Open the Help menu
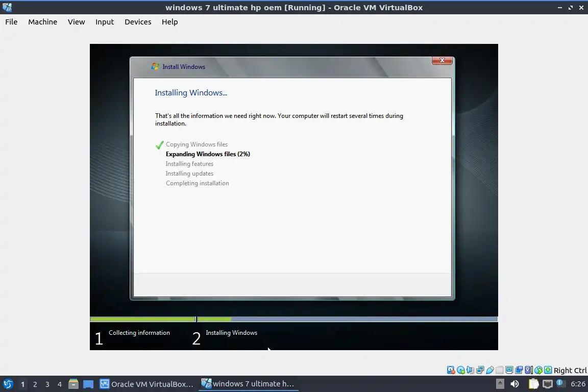The height and width of the screenshot is (392, 588). click(x=169, y=22)
